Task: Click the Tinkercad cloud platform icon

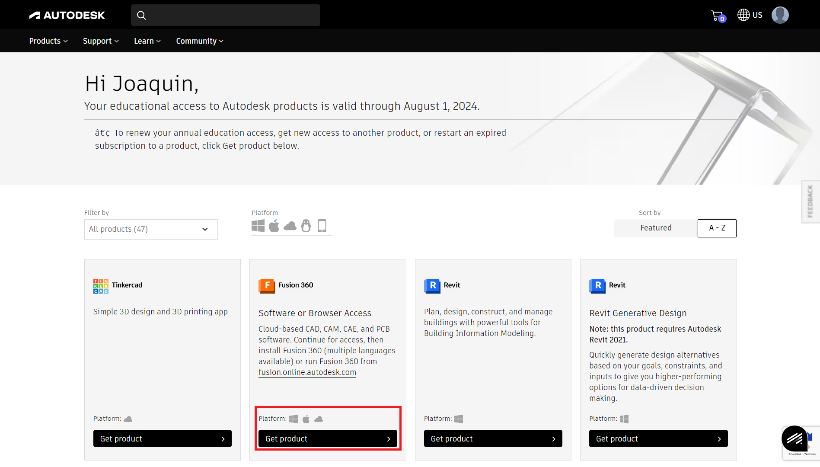Action: [128, 419]
